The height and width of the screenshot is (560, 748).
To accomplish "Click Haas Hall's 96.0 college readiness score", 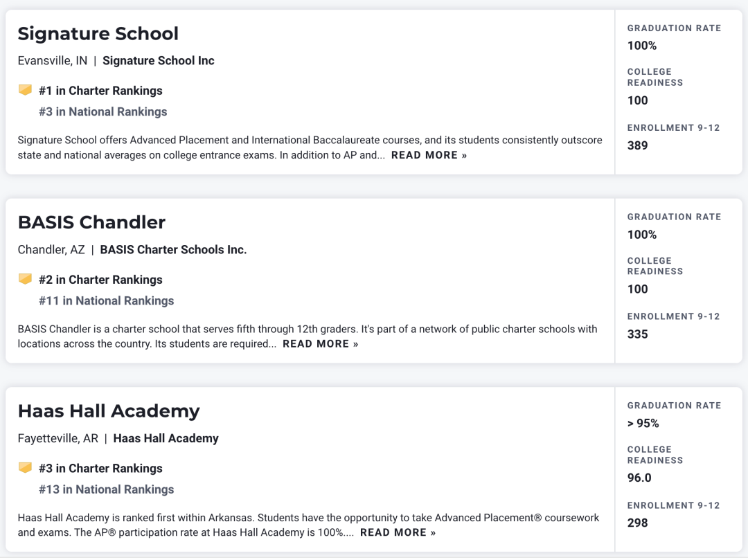I will coord(639,478).
